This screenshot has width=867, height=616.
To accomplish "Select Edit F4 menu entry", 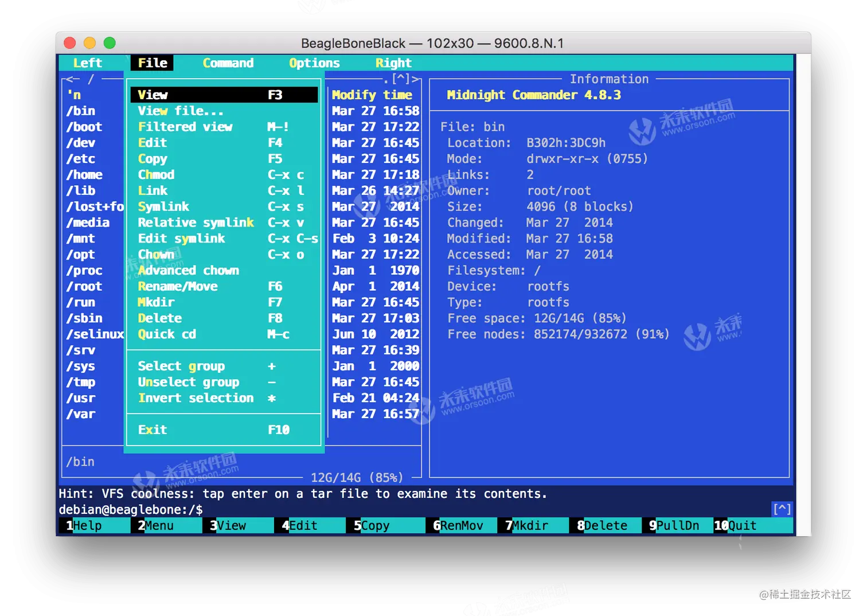I will [224, 143].
